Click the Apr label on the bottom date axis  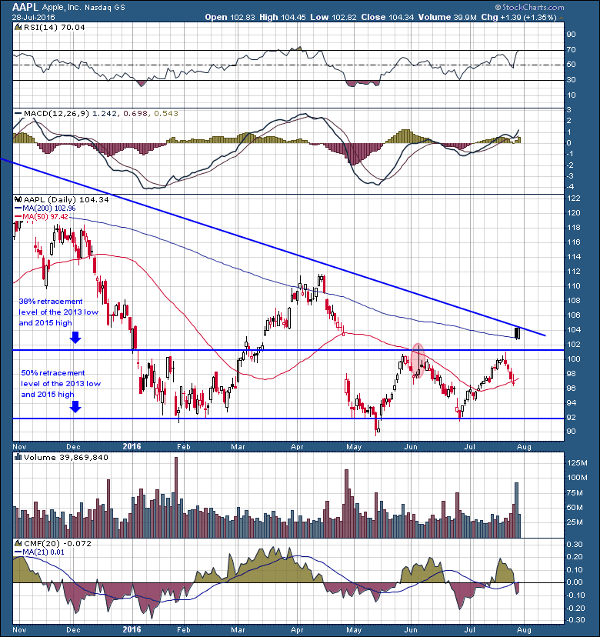coord(297,630)
